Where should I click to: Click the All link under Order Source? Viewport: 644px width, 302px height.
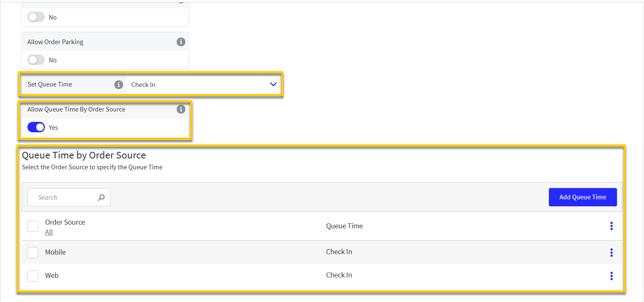49,232
